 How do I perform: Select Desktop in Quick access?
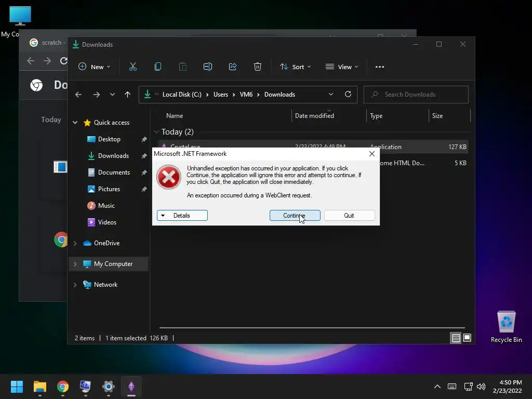point(109,139)
